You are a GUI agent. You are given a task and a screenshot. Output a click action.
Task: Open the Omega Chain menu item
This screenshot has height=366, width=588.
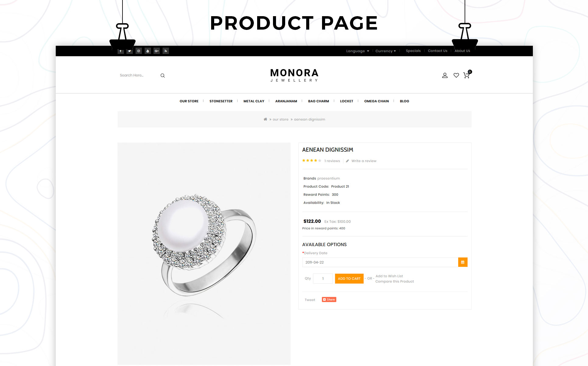[x=376, y=101]
